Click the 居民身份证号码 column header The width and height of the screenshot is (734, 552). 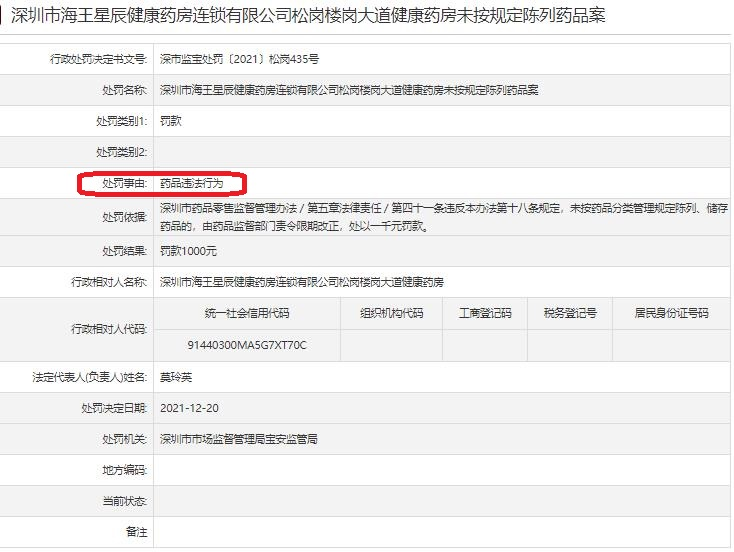click(671, 313)
